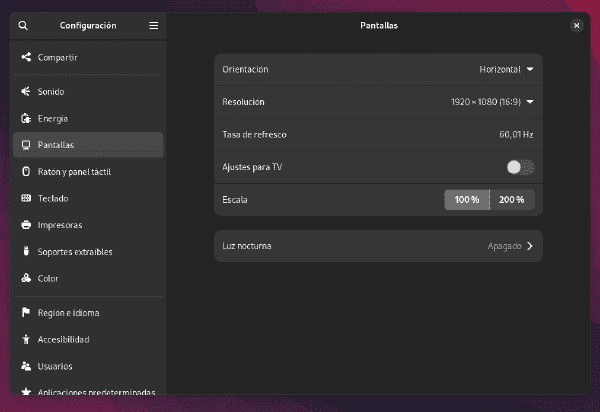Open the Teclado settings section
Image resolution: width=600 pixels, height=412 pixels.
coord(88,198)
